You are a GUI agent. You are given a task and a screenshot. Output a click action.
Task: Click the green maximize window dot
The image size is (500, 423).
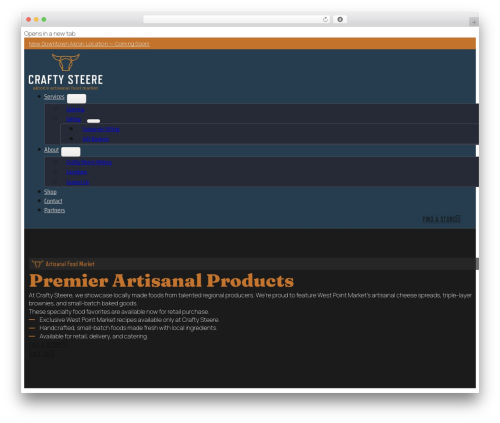(44, 20)
